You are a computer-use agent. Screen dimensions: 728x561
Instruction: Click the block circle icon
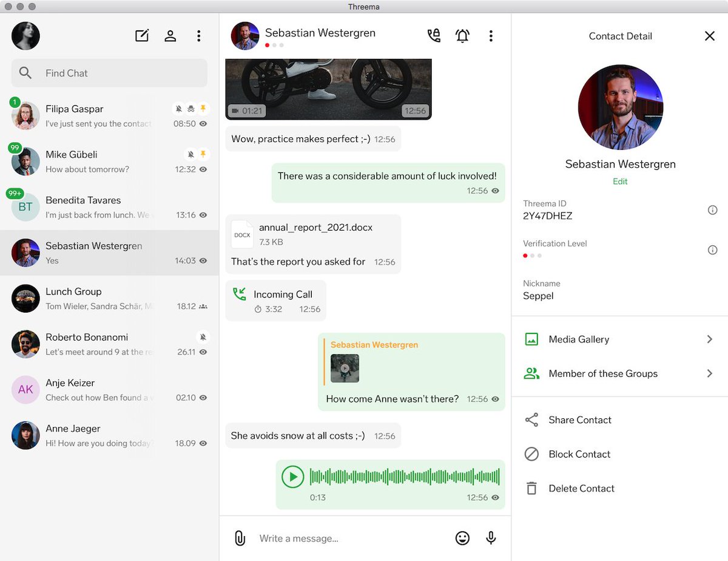coord(531,454)
